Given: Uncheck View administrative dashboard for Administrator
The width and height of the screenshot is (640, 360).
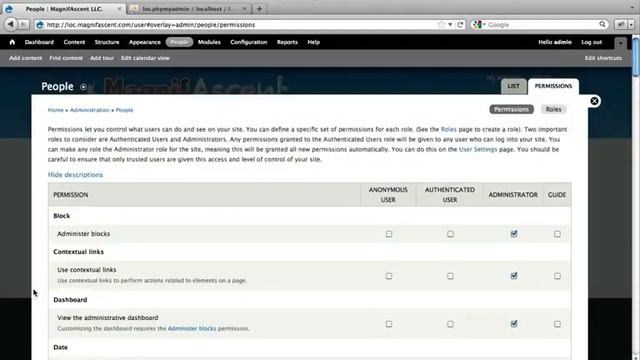Looking at the screenshot, I should (x=514, y=324).
